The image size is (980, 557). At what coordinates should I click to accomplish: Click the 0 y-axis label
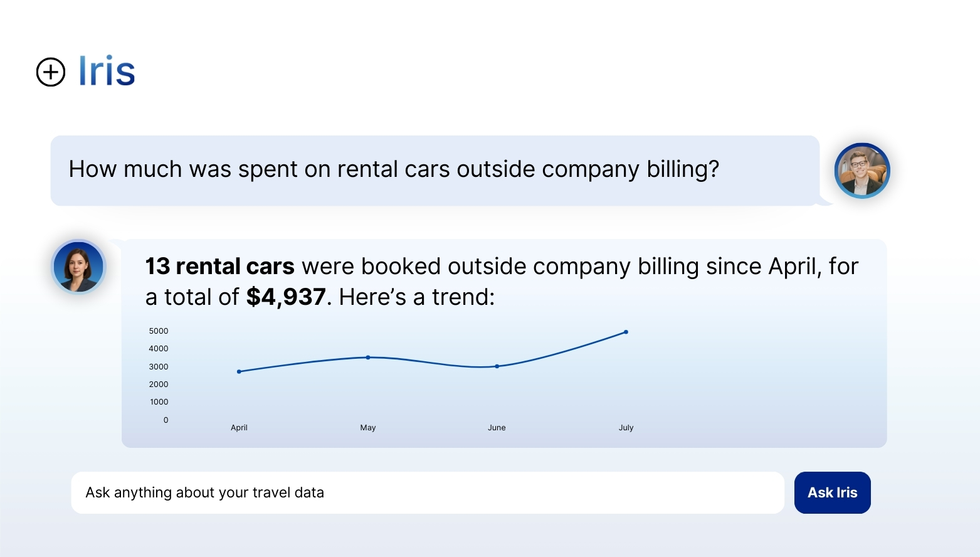166,420
